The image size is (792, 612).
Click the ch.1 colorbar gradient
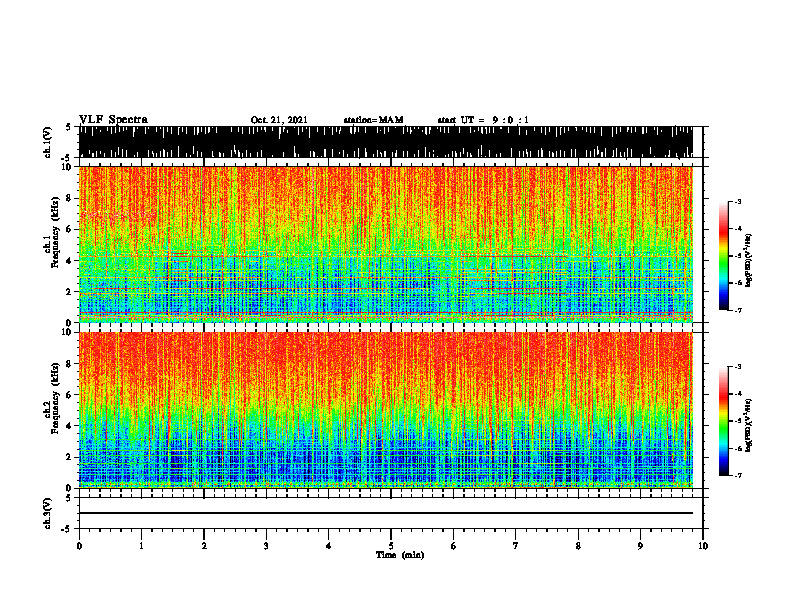click(723, 256)
